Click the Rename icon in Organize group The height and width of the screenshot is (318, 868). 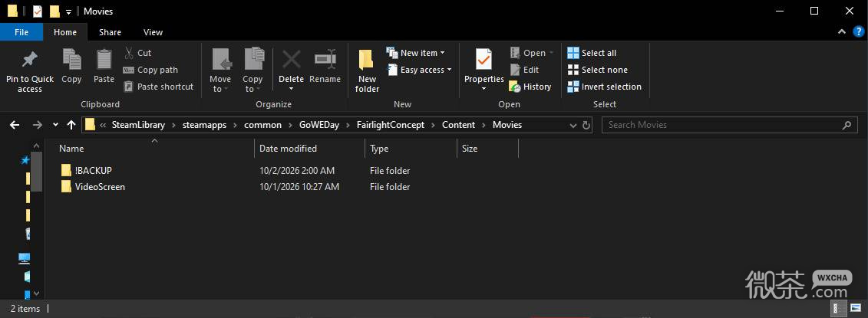pos(325,59)
